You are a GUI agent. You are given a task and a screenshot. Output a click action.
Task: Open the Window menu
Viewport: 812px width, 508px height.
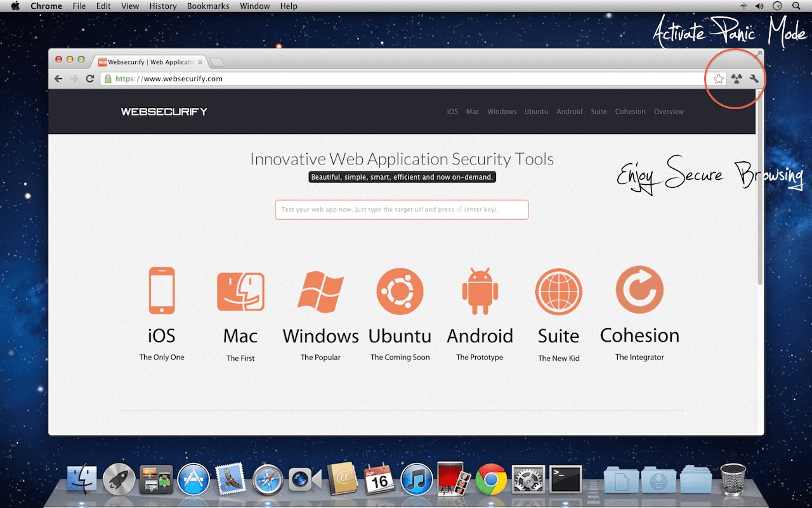[255, 6]
